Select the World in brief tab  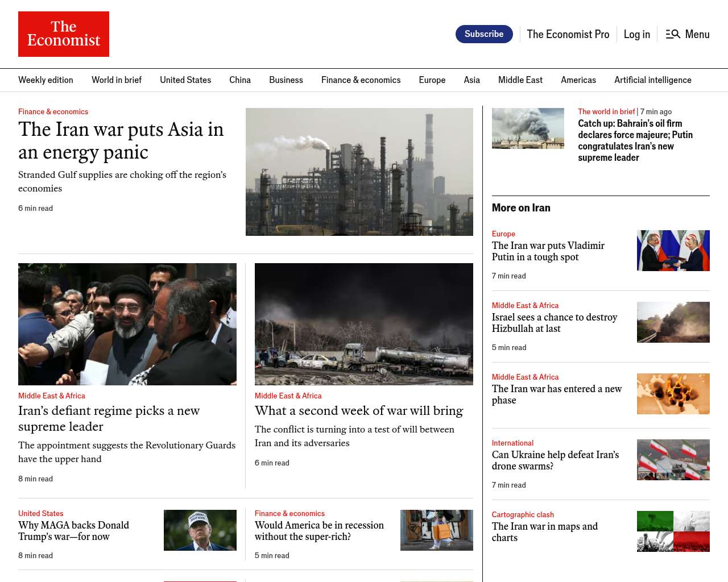click(x=117, y=80)
